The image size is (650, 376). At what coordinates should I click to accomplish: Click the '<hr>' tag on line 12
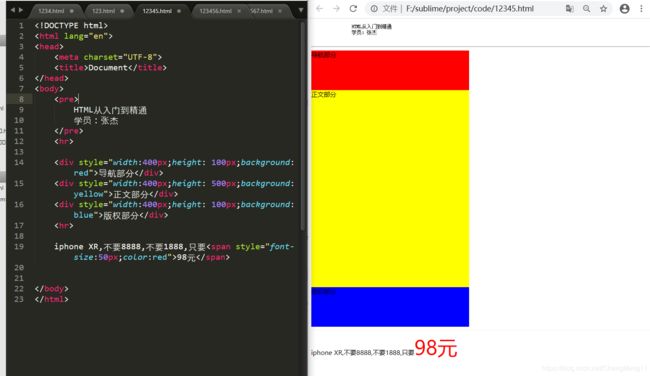click(x=64, y=141)
